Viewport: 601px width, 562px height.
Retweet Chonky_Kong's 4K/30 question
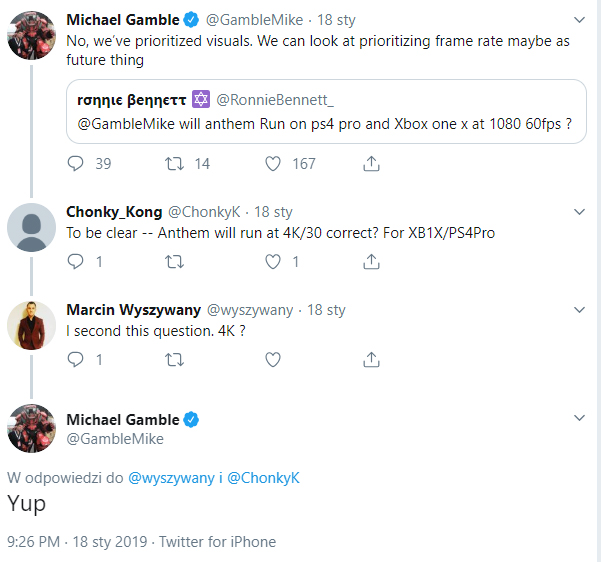174,262
